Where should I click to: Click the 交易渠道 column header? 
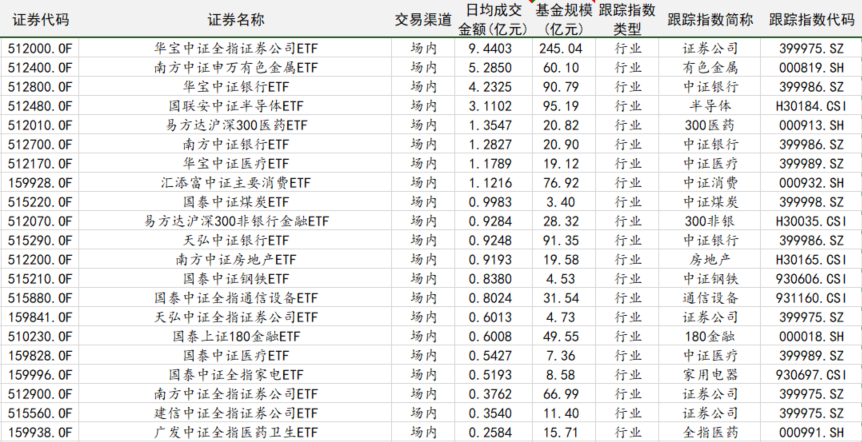click(423, 20)
